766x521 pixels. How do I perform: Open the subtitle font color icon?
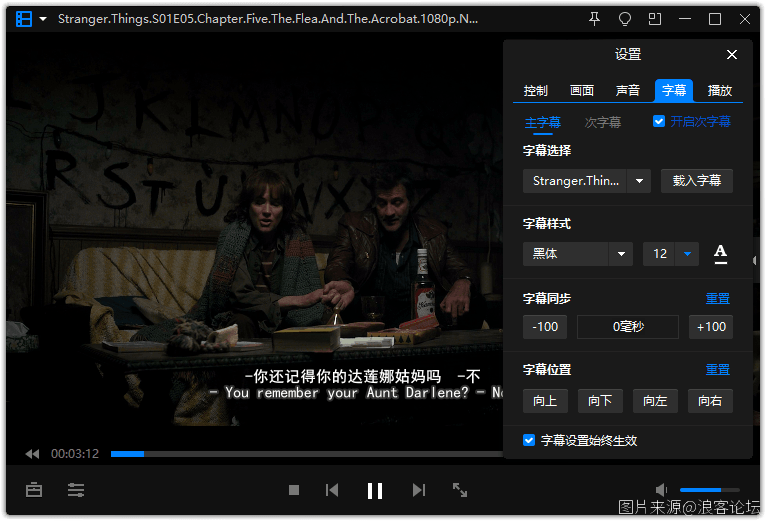click(x=720, y=254)
